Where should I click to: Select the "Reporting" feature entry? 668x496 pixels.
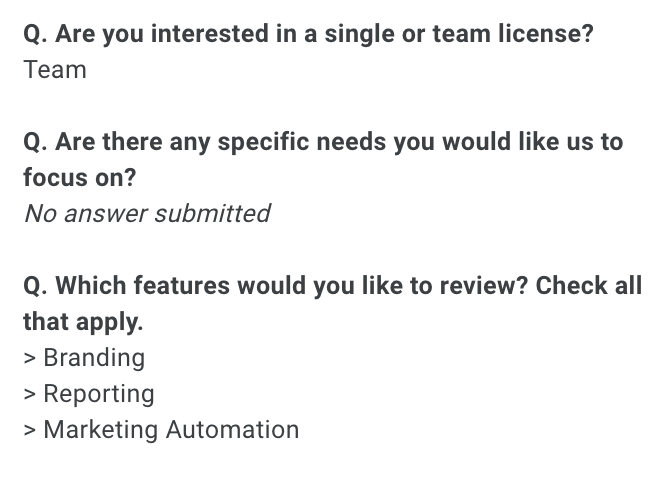pyautogui.click(x=99, y=394)
